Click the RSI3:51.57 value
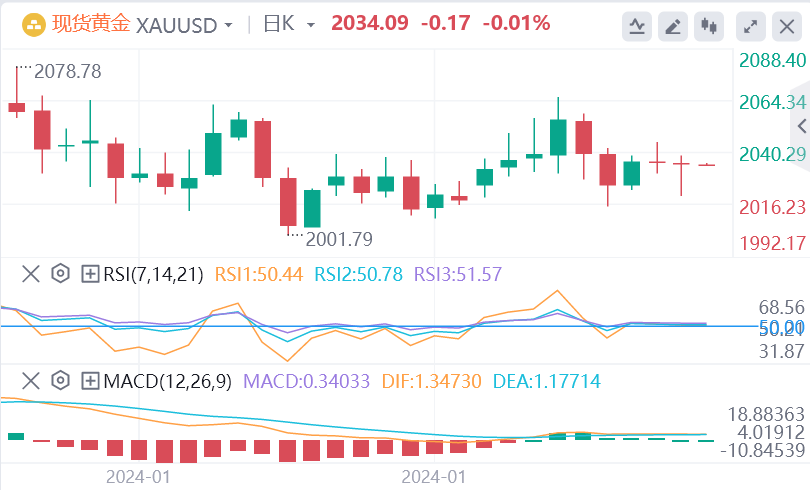 [x=458, y=274]
